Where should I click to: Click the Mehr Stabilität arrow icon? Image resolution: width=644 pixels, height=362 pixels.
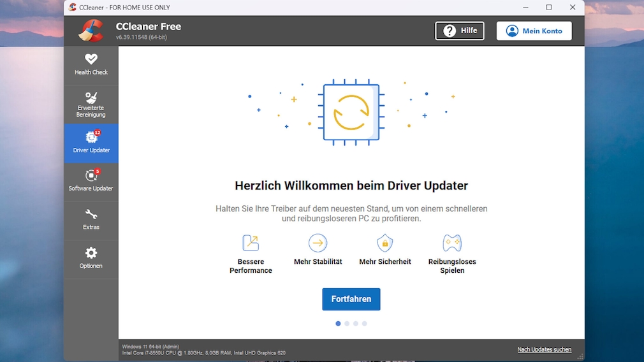coord(318,243)
